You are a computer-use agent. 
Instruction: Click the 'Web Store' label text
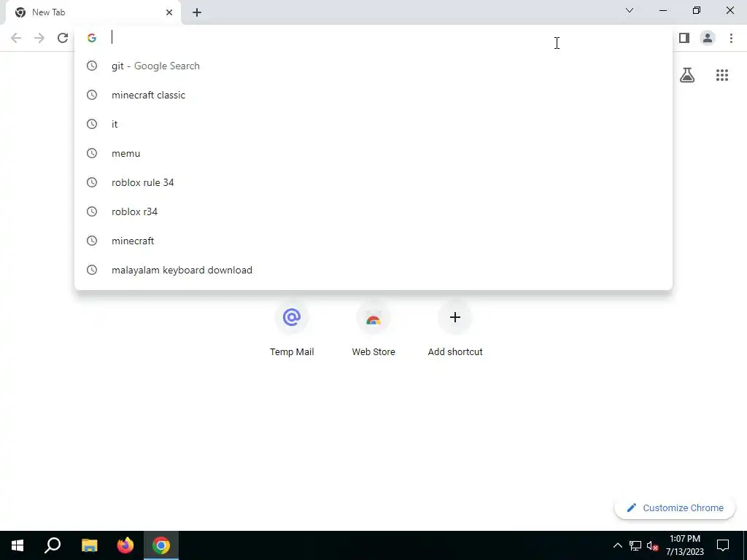click(x=373, y=352)
